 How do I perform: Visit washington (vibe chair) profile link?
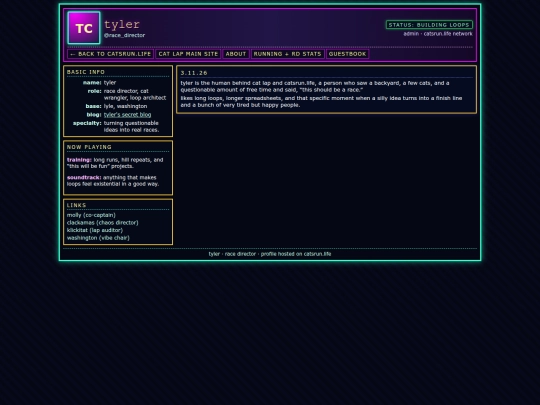(x=98, y=238)
